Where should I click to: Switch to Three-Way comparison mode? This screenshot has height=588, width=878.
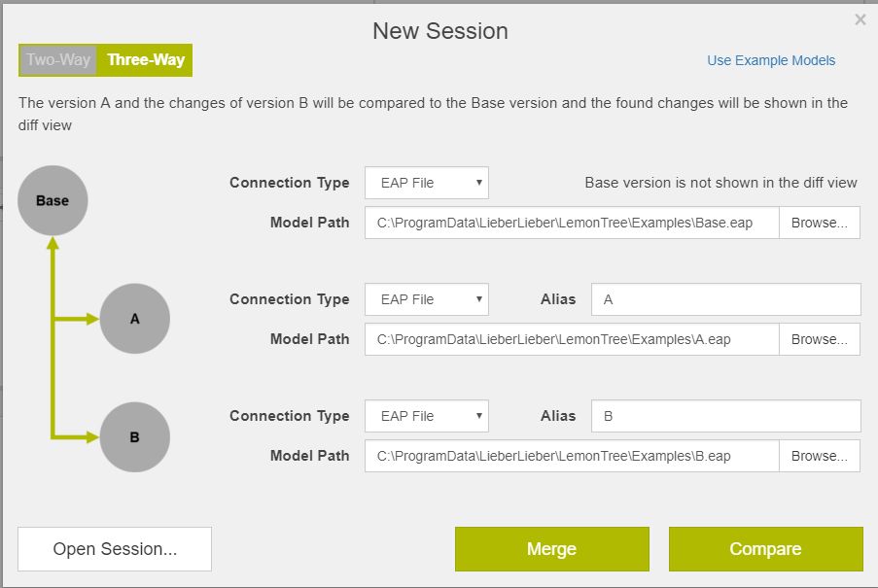147,59
